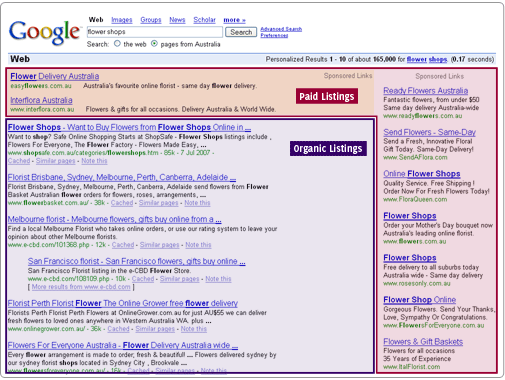This screenshot has height=380, width=505.
Task: Open 'Flower Shop Online' sponsored ad
Action: pos(420,300)
